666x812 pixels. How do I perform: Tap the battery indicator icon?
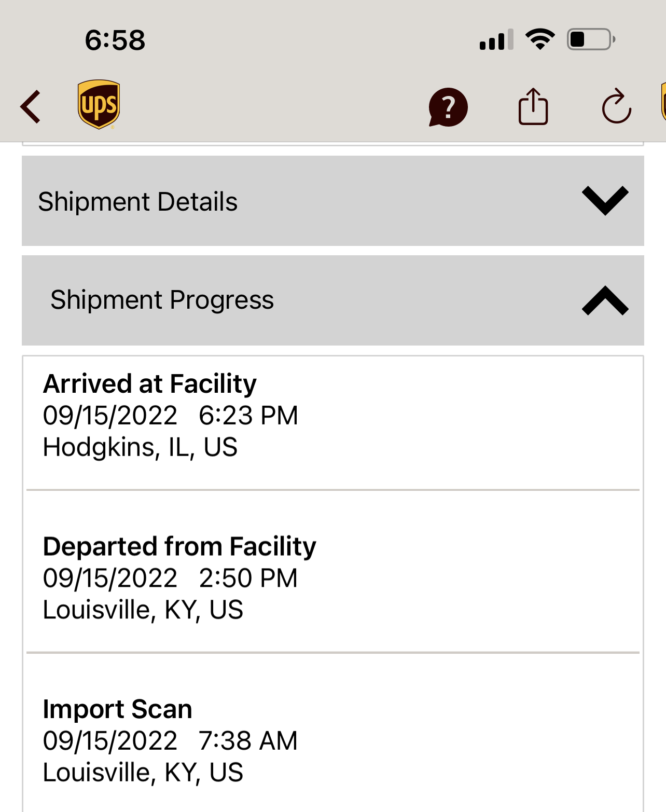[591, 39]
